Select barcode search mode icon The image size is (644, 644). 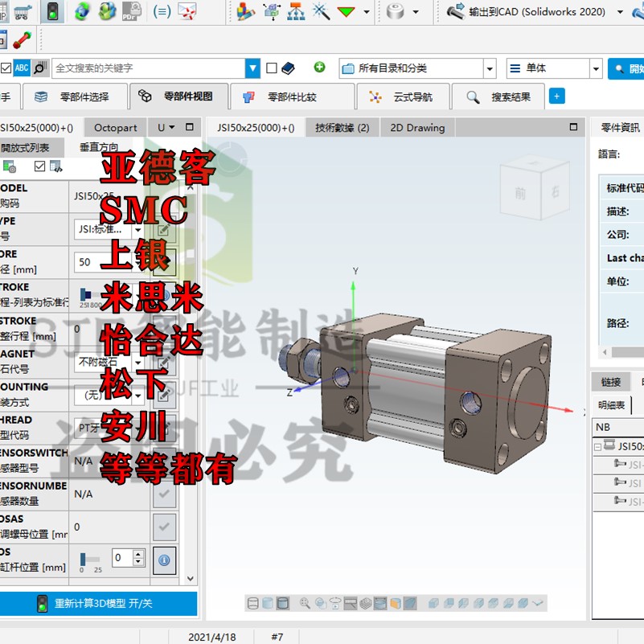pos(40,68)
